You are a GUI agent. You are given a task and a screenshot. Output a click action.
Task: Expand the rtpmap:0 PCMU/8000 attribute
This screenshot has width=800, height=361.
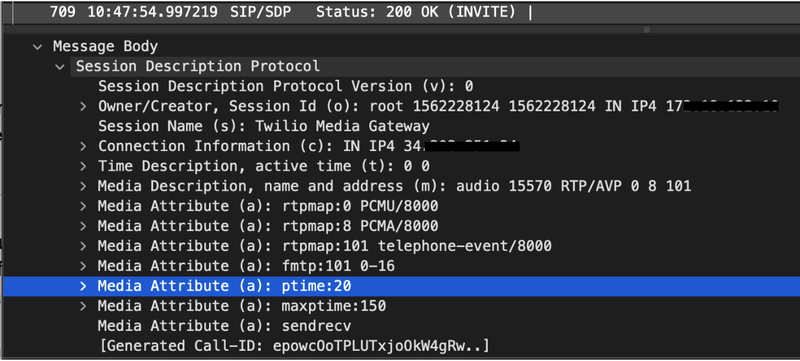pyautogui.click(x=83, y=207)
